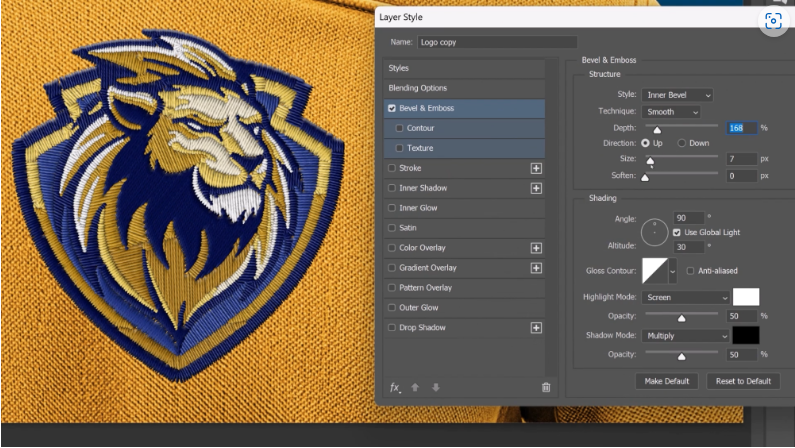Click the Shadow Opacity value field
795x448 pixels.
(x=742, y=355)
